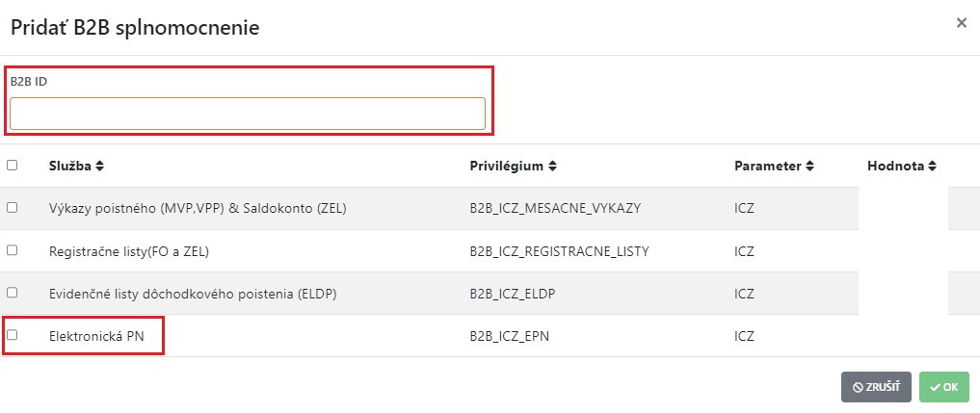This screenshot has width=980, height=413.
Task: Focus the B2B ID input field
Action: click(x=248, y=114)
